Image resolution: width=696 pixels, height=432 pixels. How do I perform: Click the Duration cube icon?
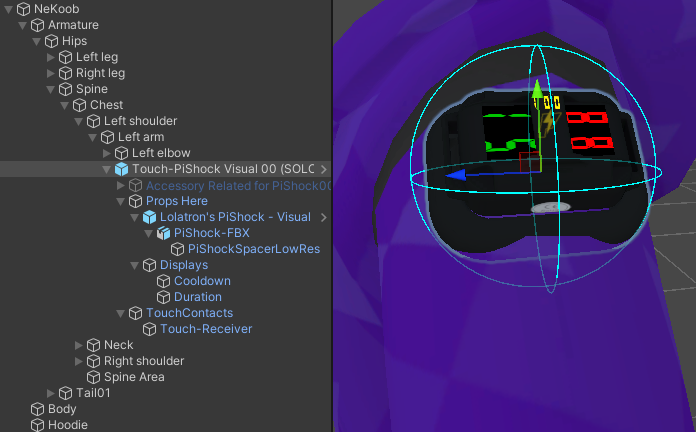(x=163, y=297)
